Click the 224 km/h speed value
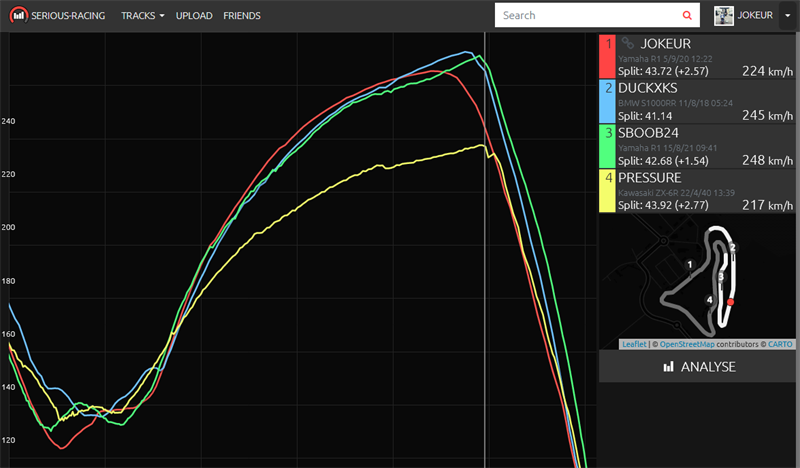 [767, 71]
